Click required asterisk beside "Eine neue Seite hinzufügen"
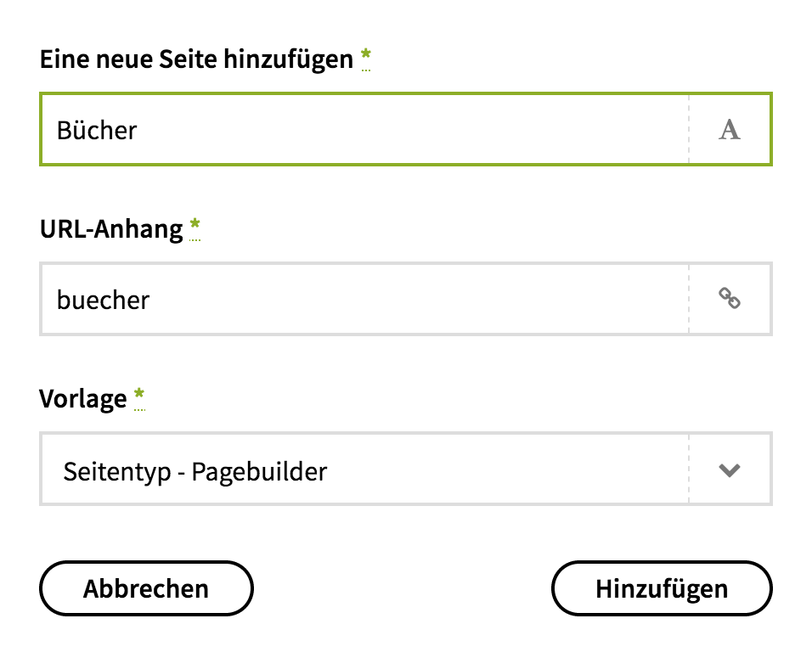The height and width of the screenshot is (669, 812). click(365, 58)
